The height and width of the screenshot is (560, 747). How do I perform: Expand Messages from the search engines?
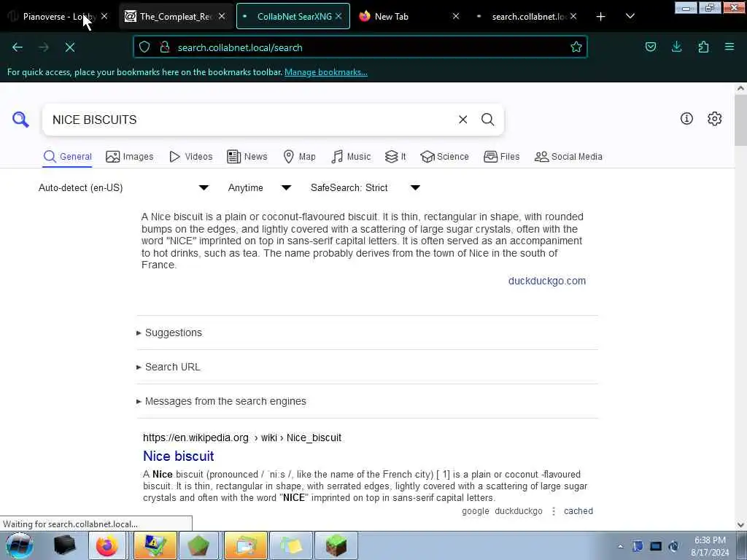coord(221,402)
